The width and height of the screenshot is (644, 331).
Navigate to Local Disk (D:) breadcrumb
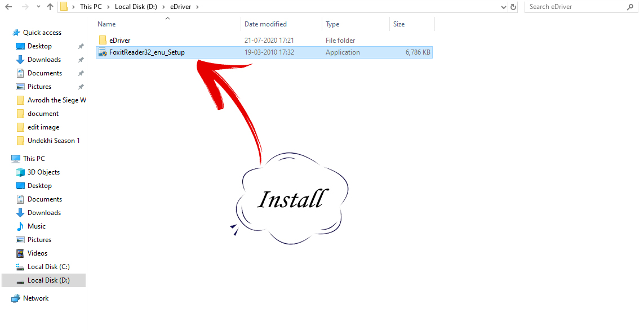tap(136, 7)
